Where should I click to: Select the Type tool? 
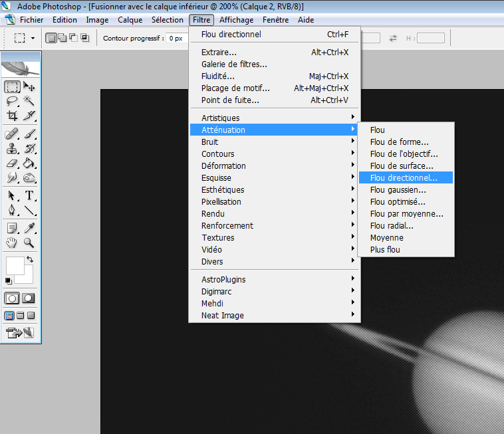pos(29,195)
